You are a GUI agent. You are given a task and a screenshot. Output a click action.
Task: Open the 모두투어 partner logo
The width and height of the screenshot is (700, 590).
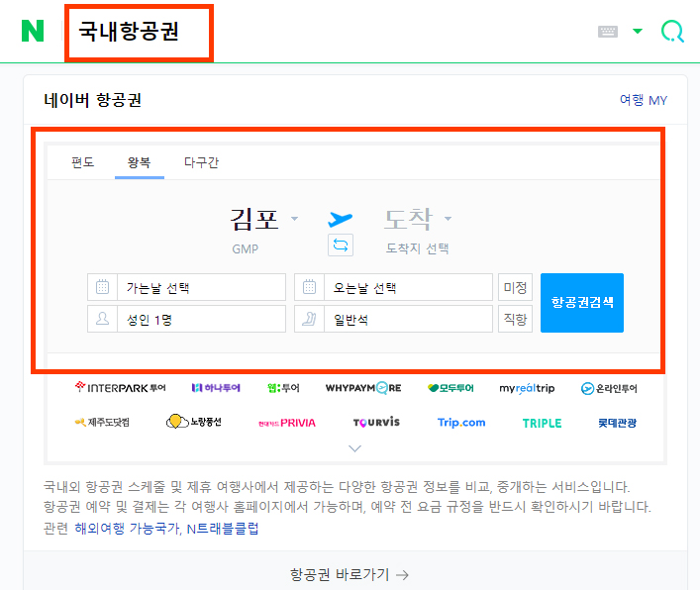tap(450, 388)
